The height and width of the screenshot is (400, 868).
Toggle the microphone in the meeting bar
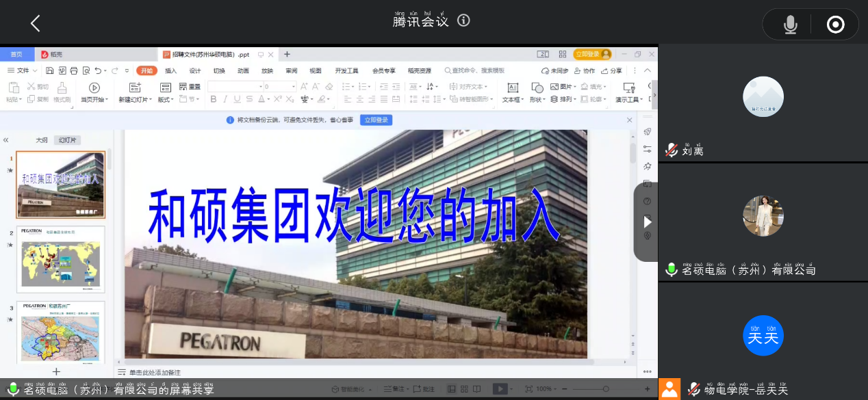click(790, 25)
